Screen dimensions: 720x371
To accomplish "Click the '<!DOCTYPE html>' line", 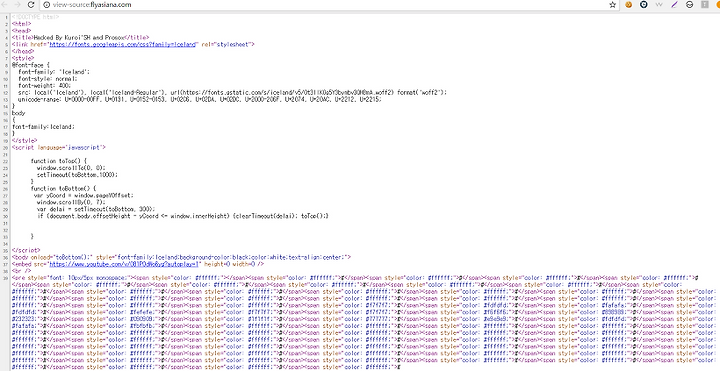I will tap(35, 17).
